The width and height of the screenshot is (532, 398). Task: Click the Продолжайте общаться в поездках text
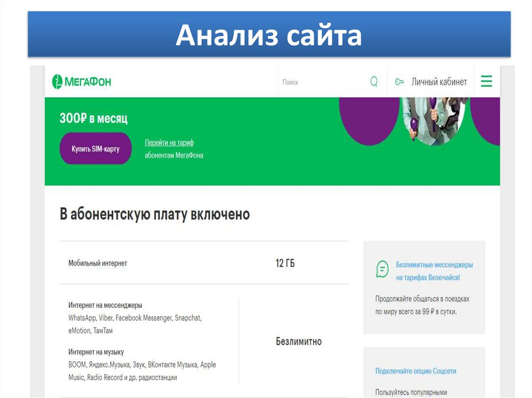click(422, 305)
